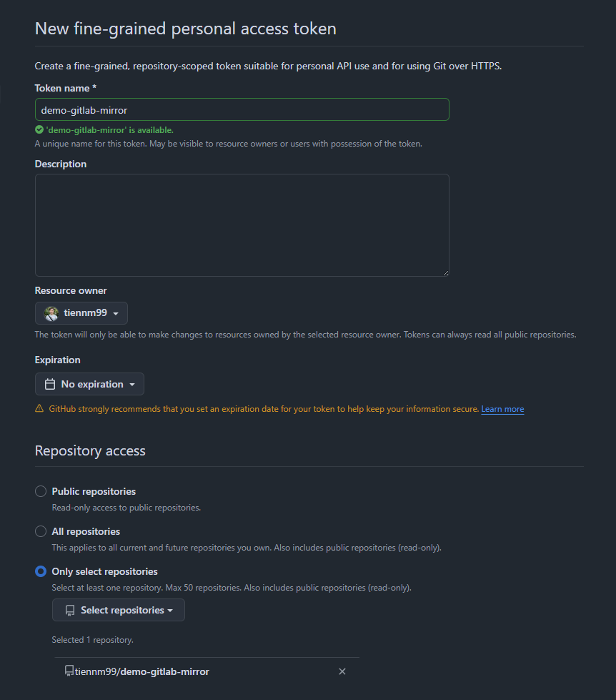Click the repository icon in Select repositories
Image resolution: width=616 pixels, height=700 pixels.
tap(70, 610)
